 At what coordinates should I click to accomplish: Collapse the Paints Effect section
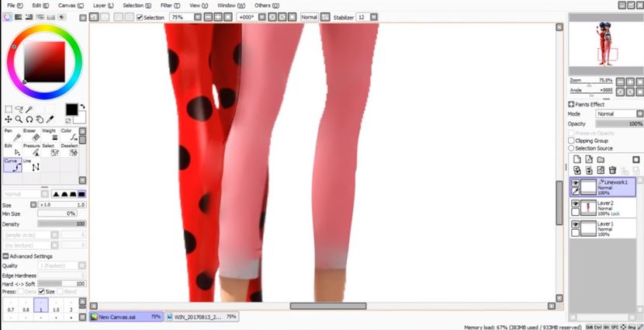[x=571, y=104]
